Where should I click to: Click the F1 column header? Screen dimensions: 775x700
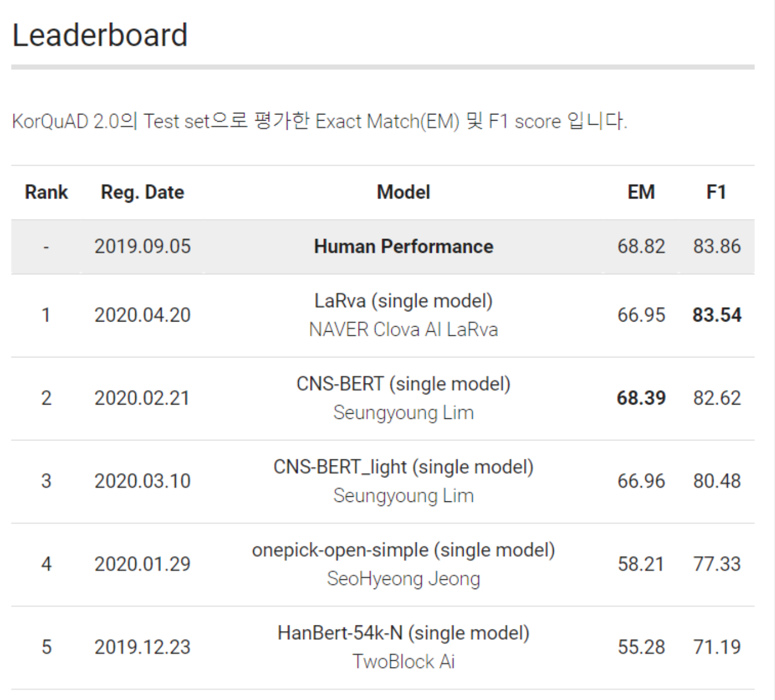click(x=716, y=192)
